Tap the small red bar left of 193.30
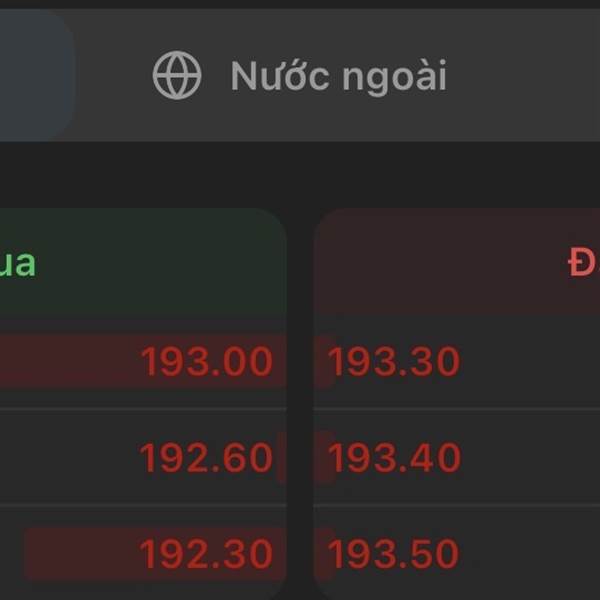This screenshot has height=600, width=600. click(323, 361)
